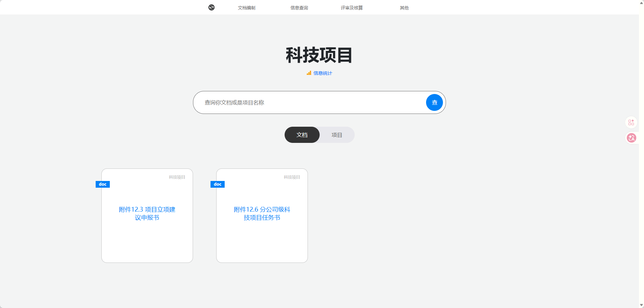Viewport: 644px width, 308px height.
Task: Click 科技项目 label on 附件12.6 card
Action: pos(292,177)
